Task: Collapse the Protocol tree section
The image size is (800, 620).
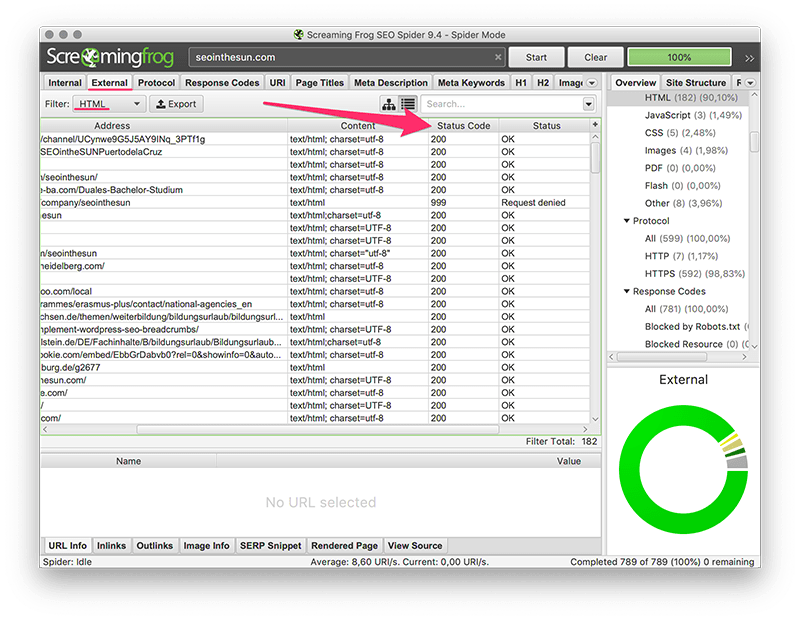Action: (x=627, y=221)
